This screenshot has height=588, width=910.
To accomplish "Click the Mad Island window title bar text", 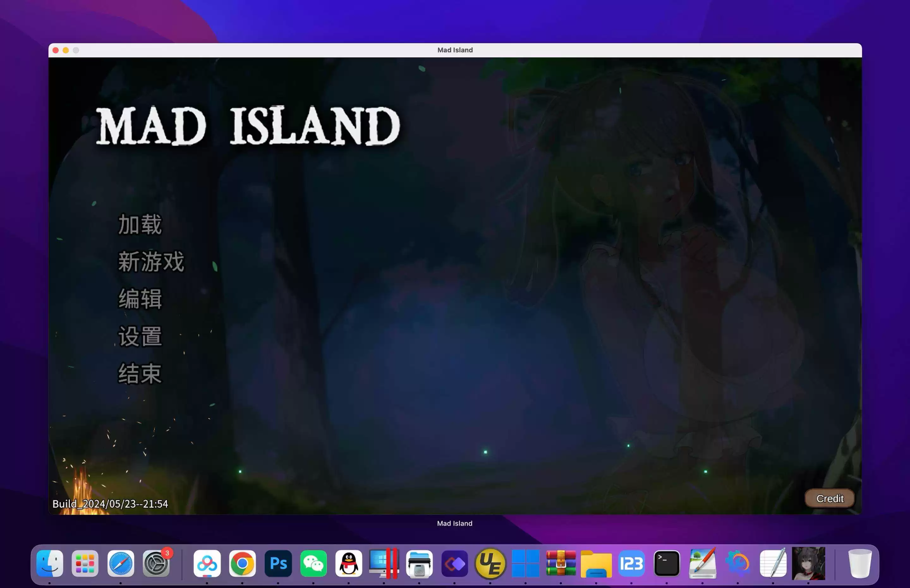I will pos(455,50).
